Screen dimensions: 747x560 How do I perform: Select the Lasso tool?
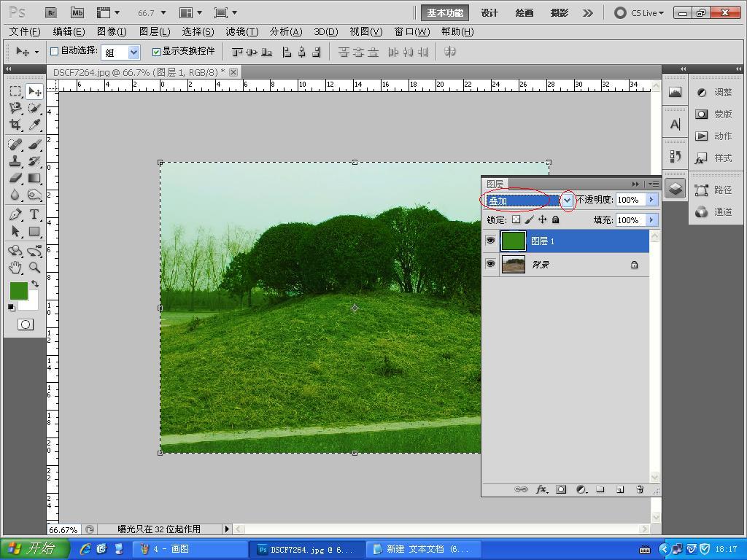click(15, 108)
